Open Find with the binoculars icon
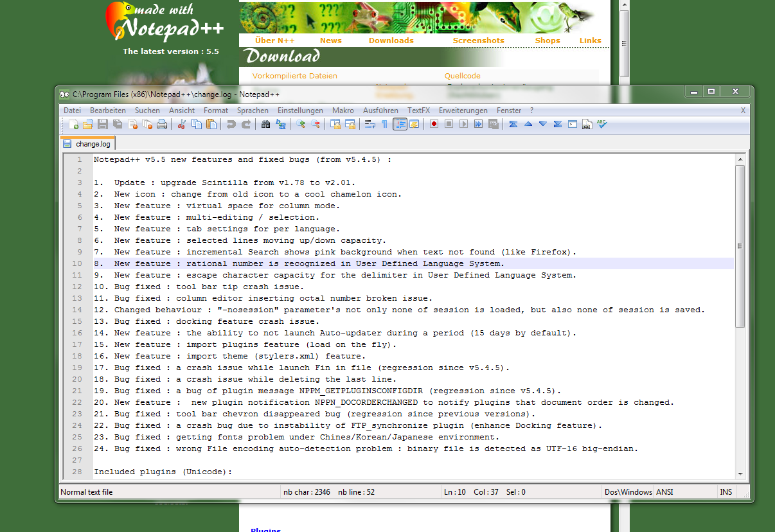The width and height of the screenshot is (775, 532). tap(265, 124)
